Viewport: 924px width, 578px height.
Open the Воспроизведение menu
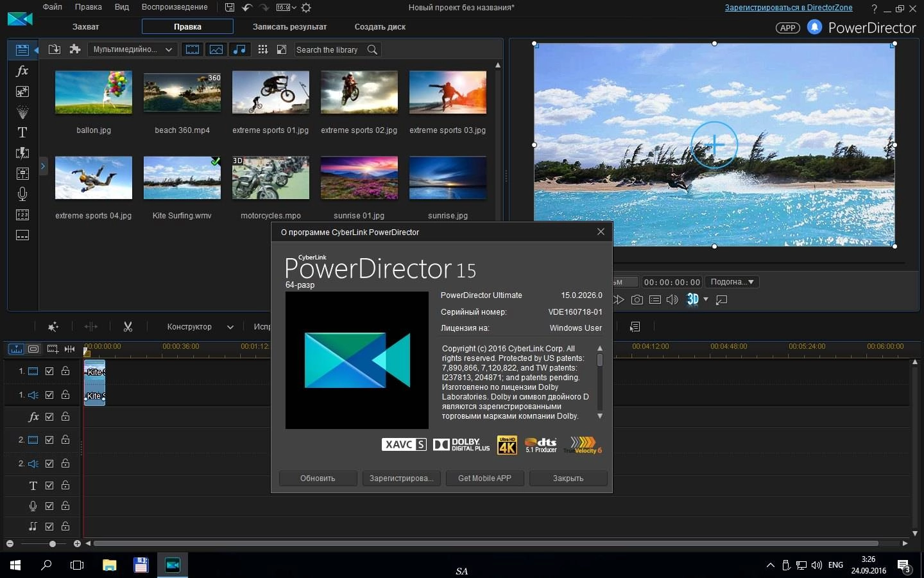pos(175,7)
